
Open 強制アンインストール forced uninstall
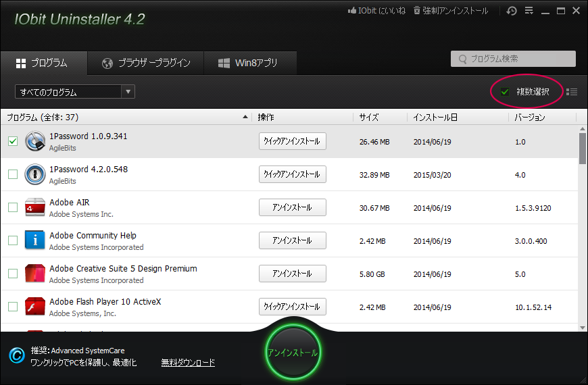(451, 11)
